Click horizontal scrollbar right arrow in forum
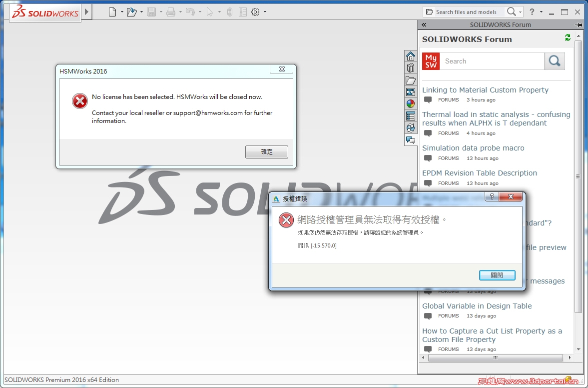This screenshot has height=388, width=588. click(570, 357)
